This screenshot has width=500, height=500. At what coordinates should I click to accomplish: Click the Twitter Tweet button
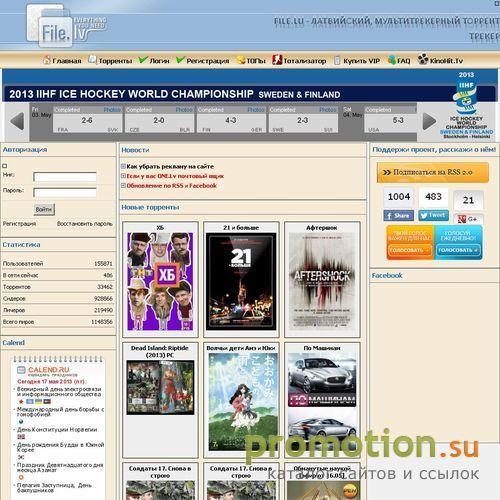(x=433, y=215)
